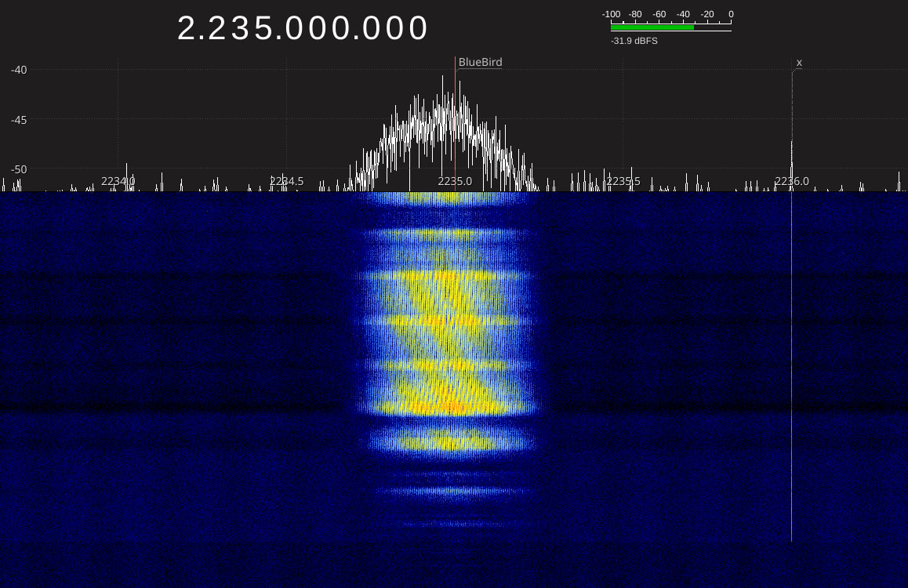Click the BlueBird bookmark label
Viewport: 908px width, 588px height.
(480, 62)
